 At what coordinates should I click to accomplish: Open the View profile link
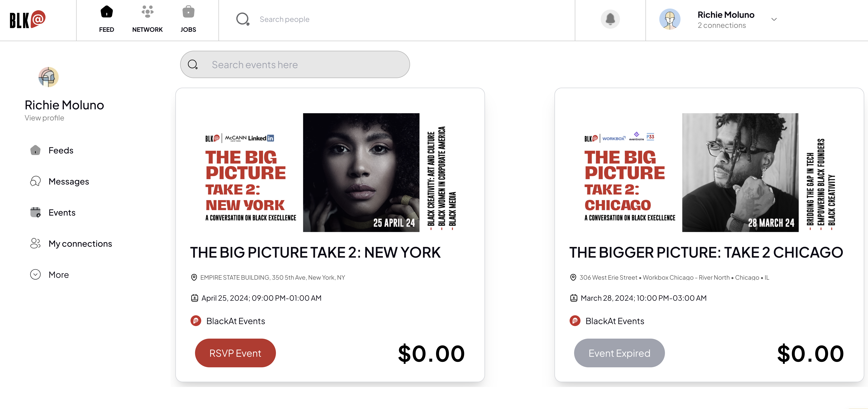click(x=44, y=118)
